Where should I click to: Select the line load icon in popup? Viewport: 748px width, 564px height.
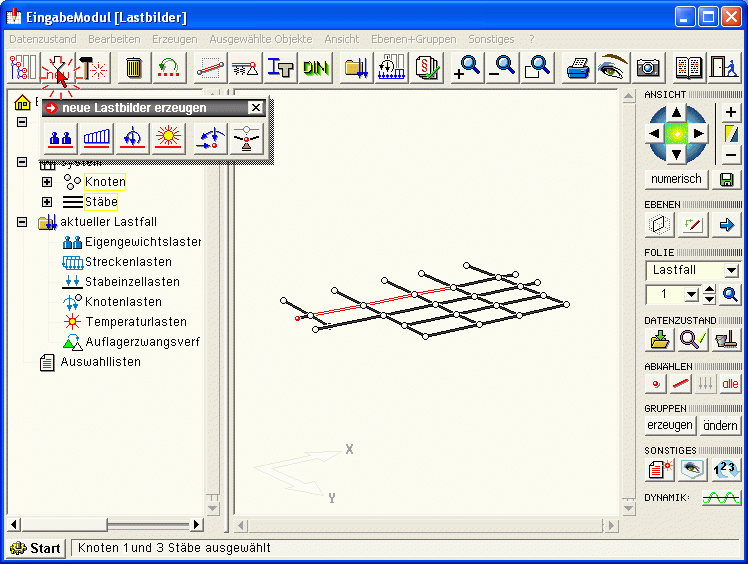click(97, 138)
